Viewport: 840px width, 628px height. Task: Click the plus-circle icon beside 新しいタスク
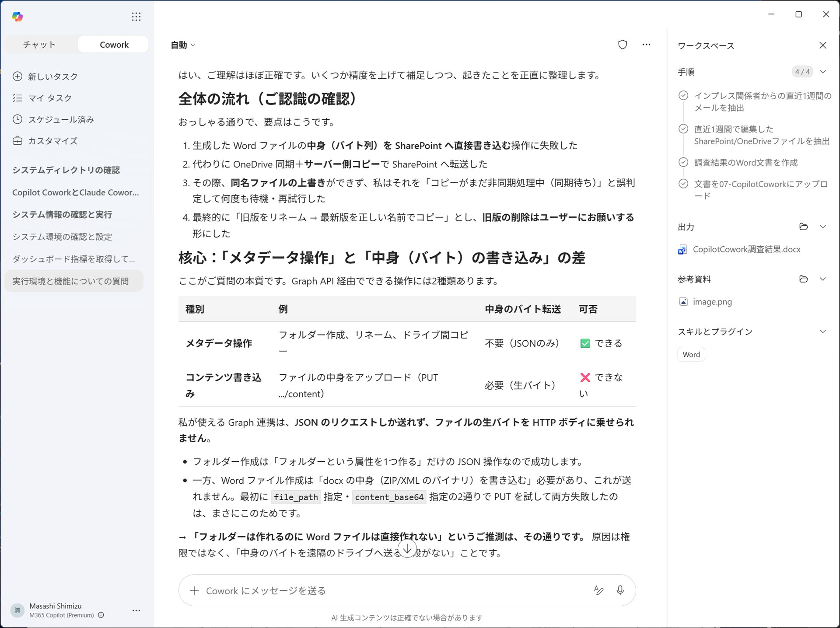pos(17,77)
